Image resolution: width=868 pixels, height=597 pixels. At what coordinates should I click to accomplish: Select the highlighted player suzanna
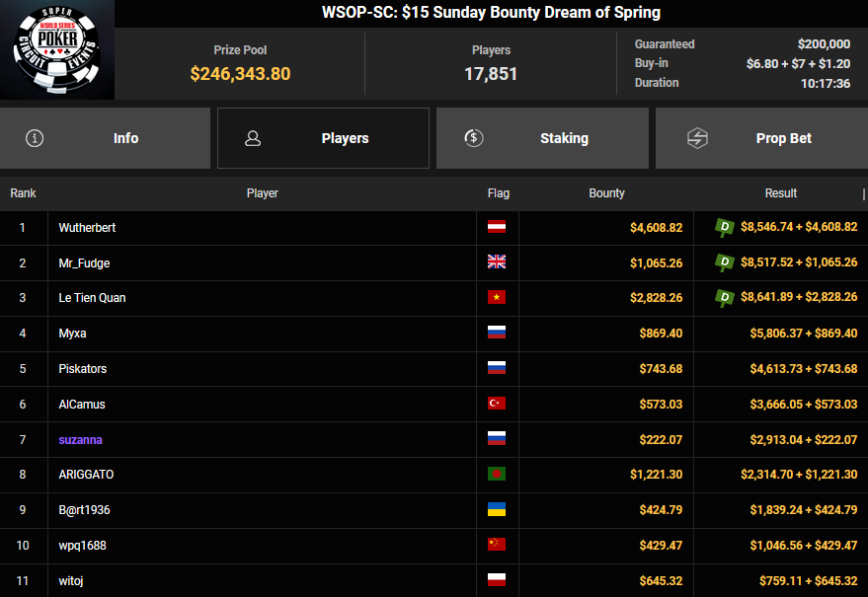point(80,439)
